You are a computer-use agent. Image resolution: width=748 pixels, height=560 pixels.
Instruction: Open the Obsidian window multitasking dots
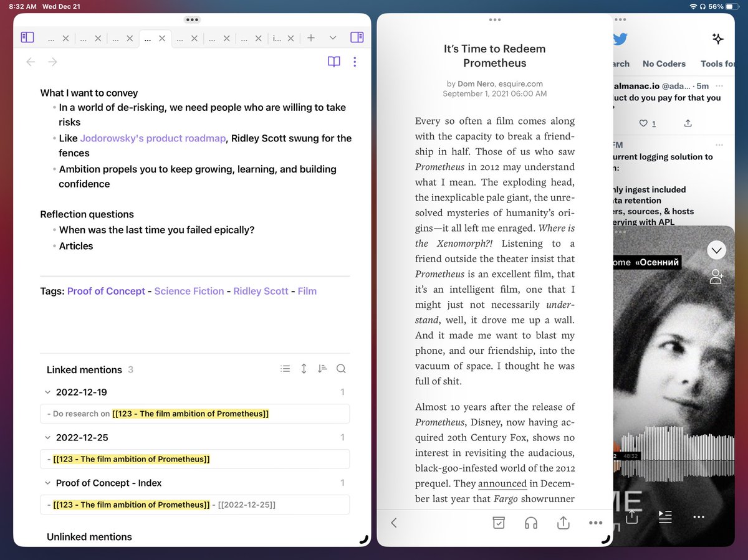pyautogui.click(x=192, y=20)
